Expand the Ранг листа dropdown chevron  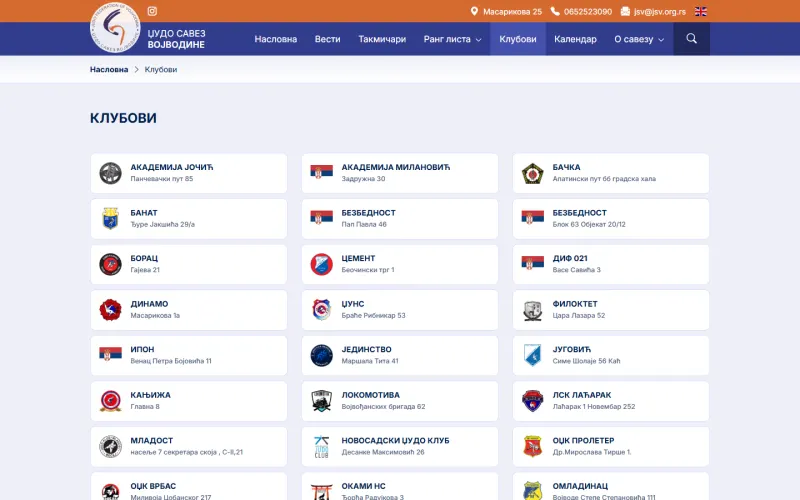(x=479, y=39)
